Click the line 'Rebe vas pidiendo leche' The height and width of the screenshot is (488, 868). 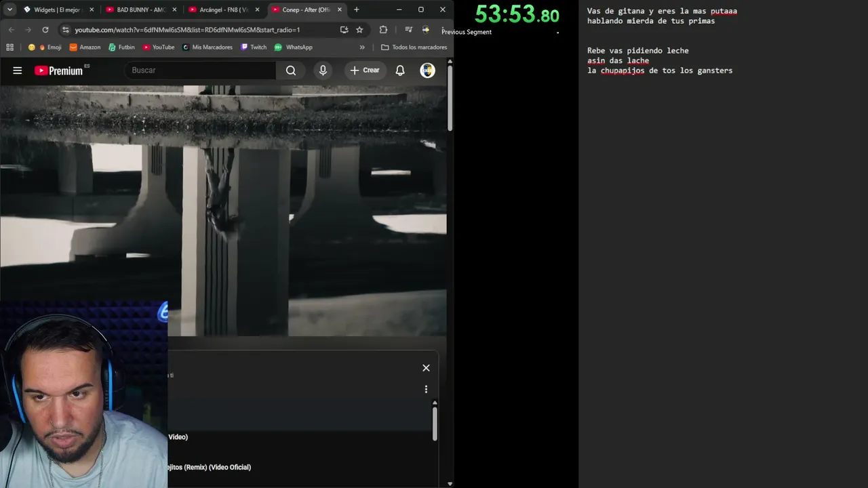638,51
